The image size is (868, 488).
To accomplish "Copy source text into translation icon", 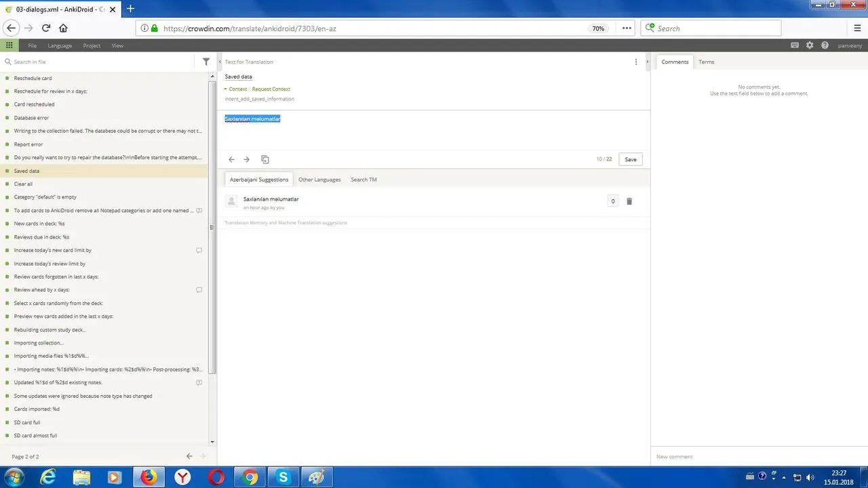I will pyautogui.click(x=265, y=159).
